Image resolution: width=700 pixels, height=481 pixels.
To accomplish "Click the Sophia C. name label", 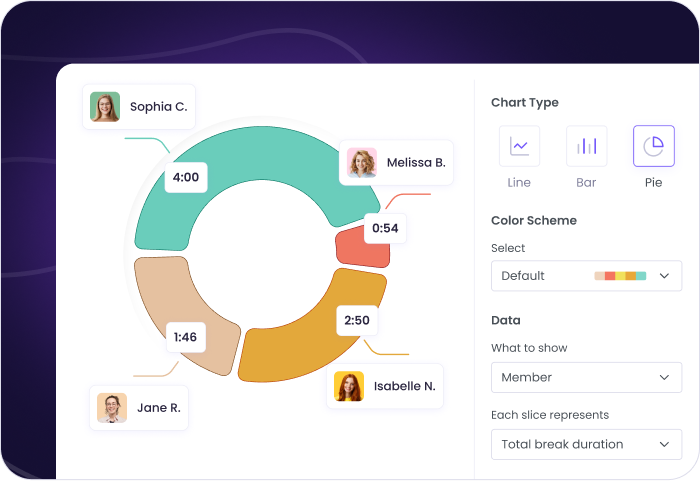I will pyautogui.click(x=158, y=107).
